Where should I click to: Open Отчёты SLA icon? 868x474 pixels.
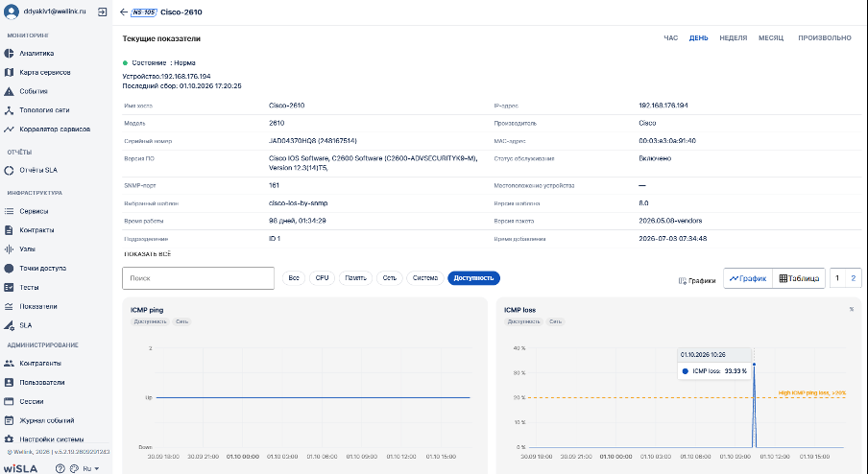9,171
